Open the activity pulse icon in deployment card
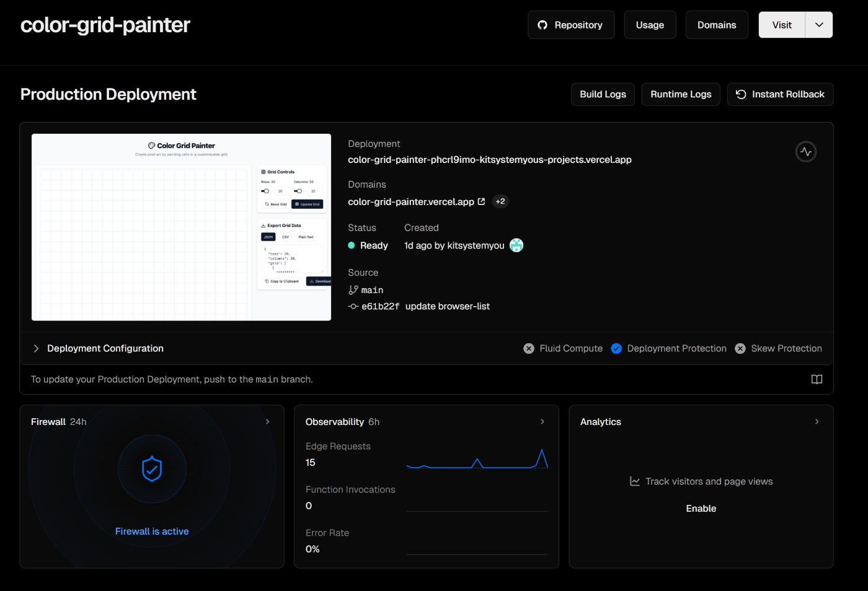This screenshot has height=591, width=868. [x=806, y=152]
